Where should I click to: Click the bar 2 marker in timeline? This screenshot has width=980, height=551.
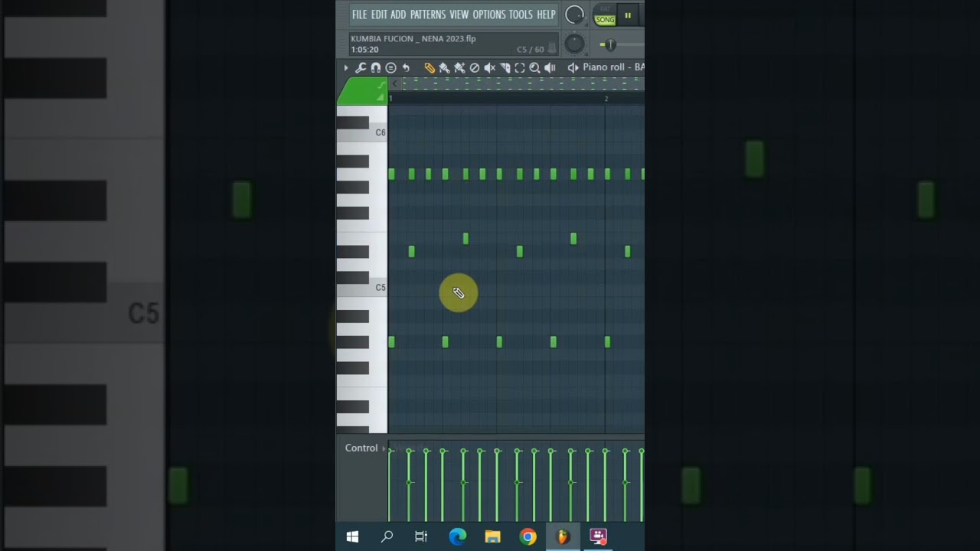click(606, 99)
